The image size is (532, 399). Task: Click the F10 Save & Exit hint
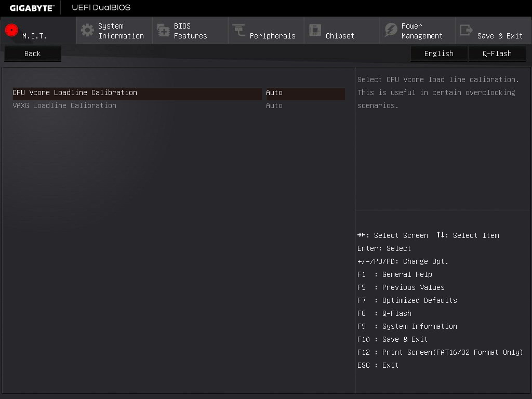(392, 339)
